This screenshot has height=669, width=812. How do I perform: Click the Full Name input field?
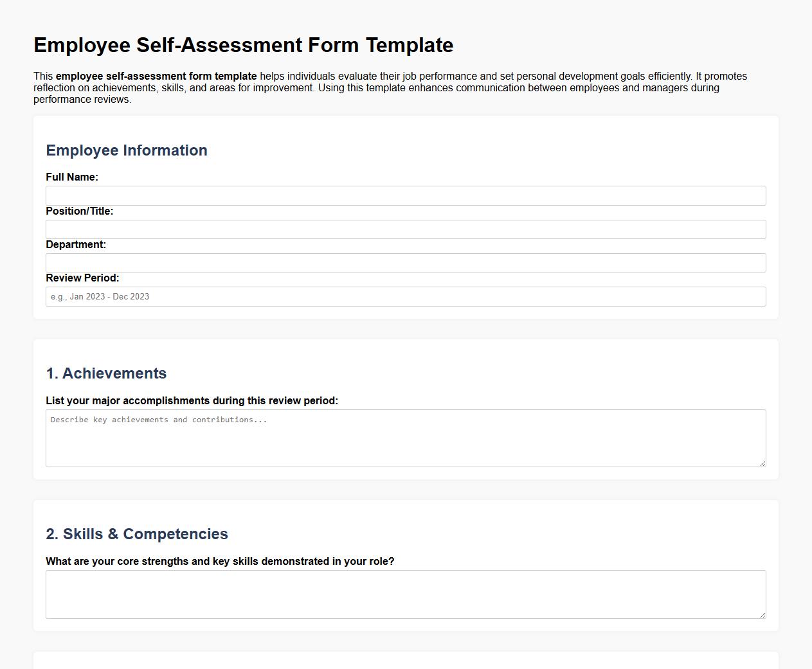click(405, 195)
